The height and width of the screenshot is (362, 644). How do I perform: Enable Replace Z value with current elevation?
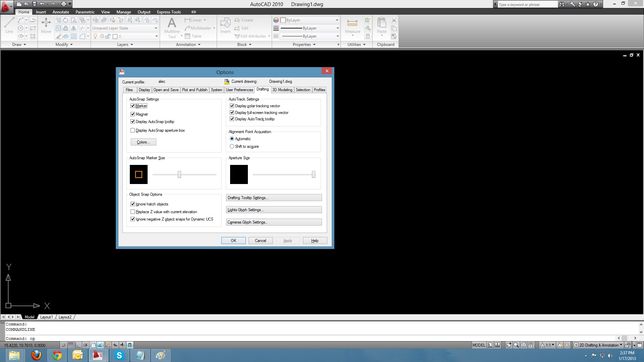(132, 212)
